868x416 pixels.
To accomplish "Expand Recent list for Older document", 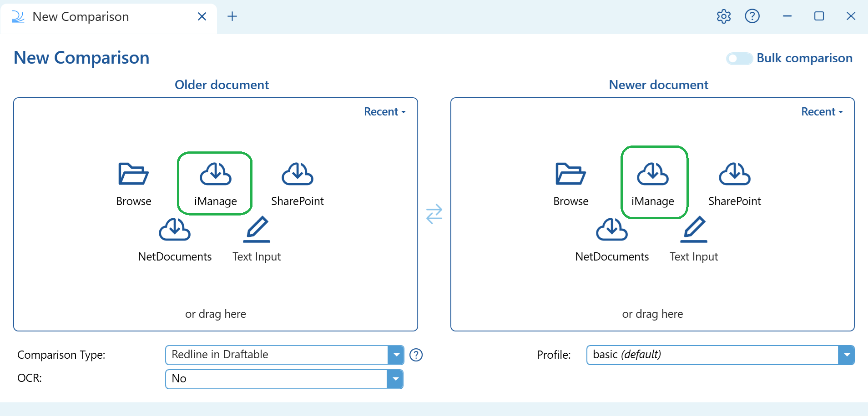I will coord(385,112).
